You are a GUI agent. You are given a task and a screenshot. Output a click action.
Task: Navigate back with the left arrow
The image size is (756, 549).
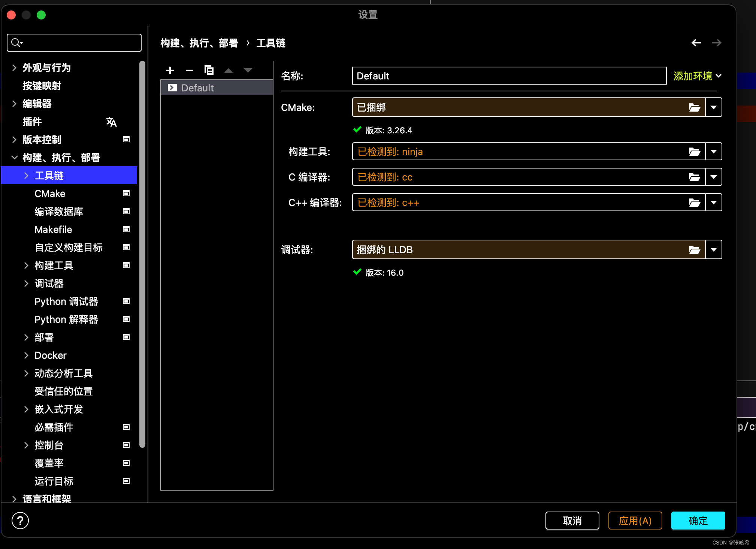coord(696,43)
